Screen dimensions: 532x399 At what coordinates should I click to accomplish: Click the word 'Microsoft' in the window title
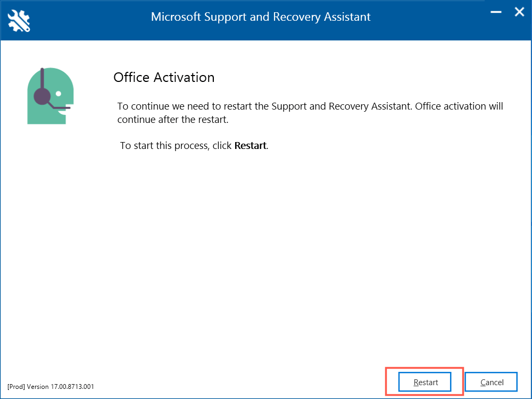coord(176,16)
